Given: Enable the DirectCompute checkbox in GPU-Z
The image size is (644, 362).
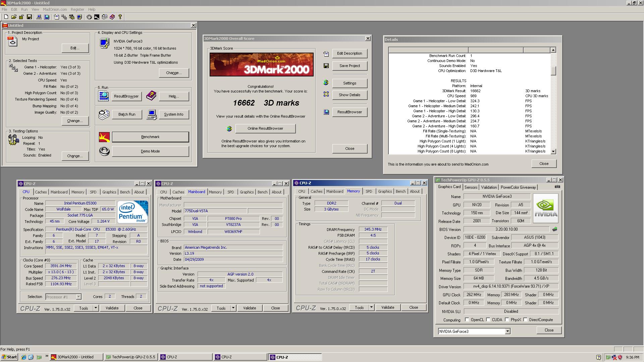Looking at the screenshot, I should [x=525, y=319].
